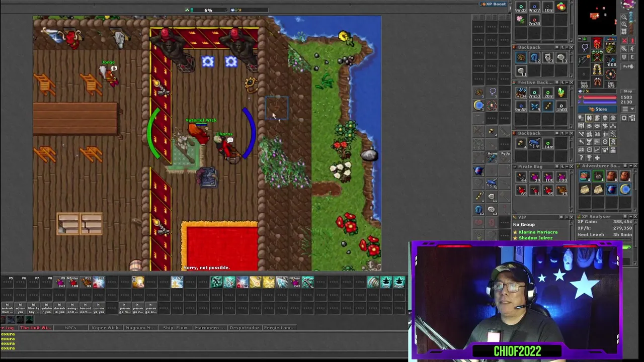Click the blue mana bar
The height and width of the screenshot is (362, 644).
pyautogui.click(x=599, y=102)
